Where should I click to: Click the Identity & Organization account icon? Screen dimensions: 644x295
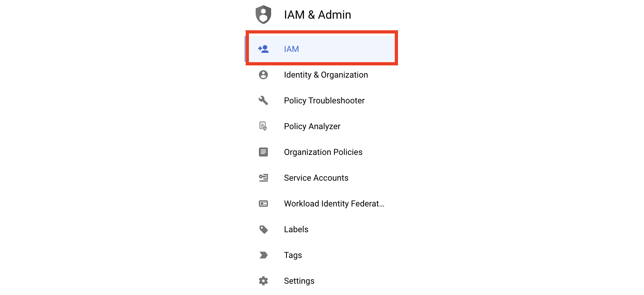click(263, 75)
